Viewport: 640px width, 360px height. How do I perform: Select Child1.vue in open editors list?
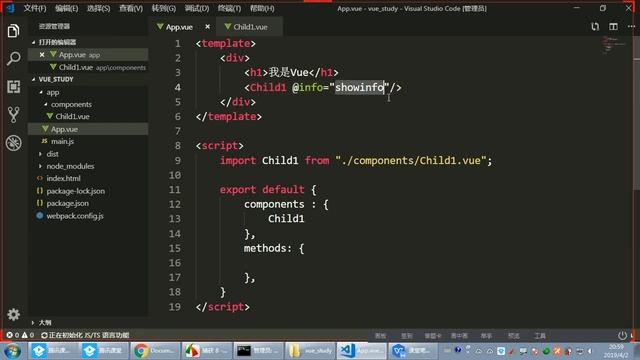[88, 67]
